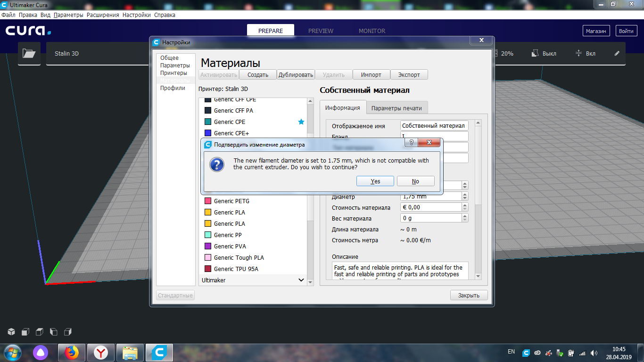
Task: Click the pink Generic PETG color swatch
Action: point(208,201)
